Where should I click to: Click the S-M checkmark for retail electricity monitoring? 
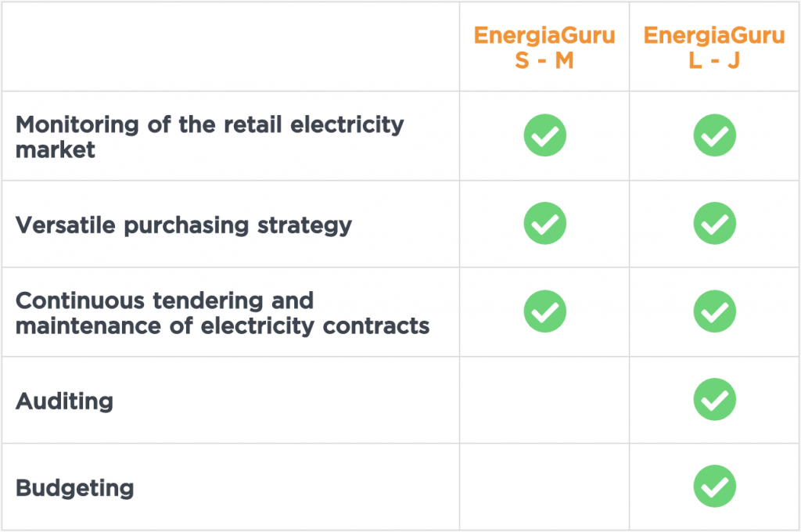click(x=544, y=135)
